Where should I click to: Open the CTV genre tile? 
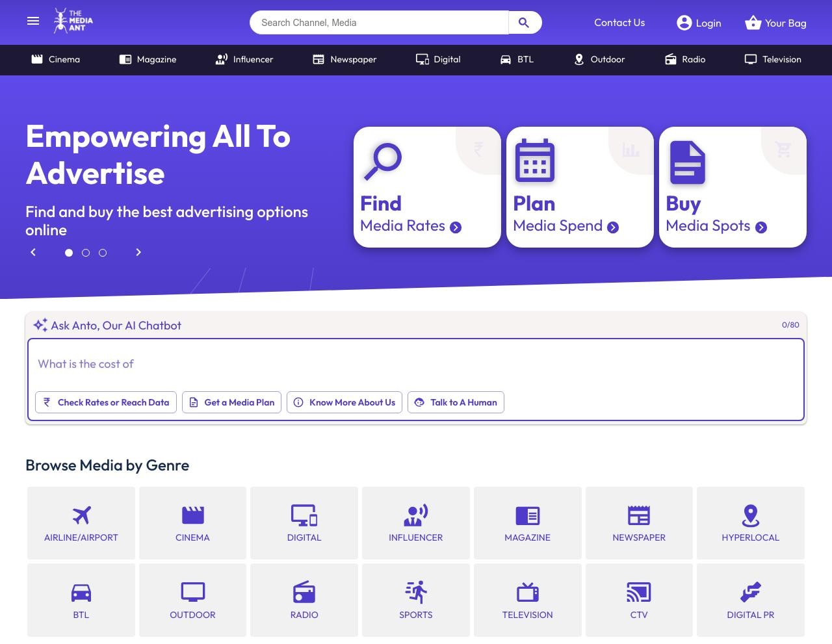(x=639, y=600)
